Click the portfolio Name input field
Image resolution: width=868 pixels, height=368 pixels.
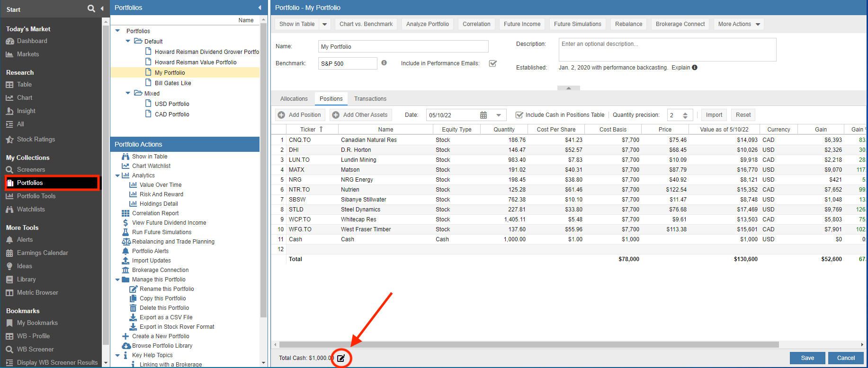403,46
